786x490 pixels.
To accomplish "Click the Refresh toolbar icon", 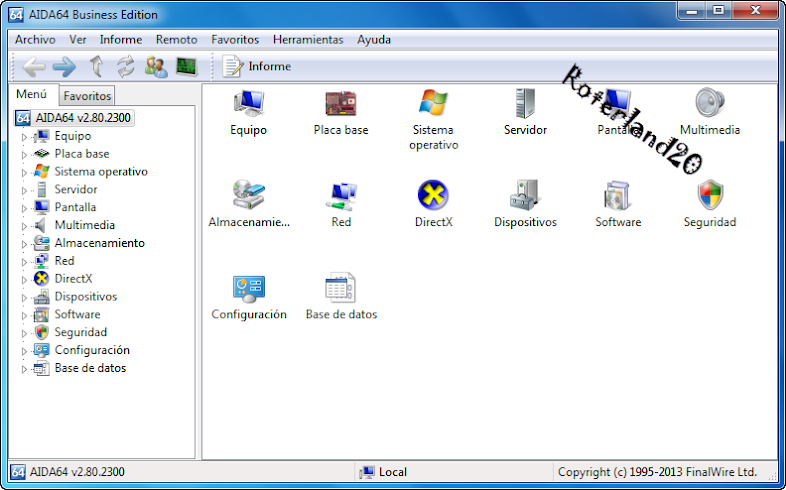I will (125, 66).
